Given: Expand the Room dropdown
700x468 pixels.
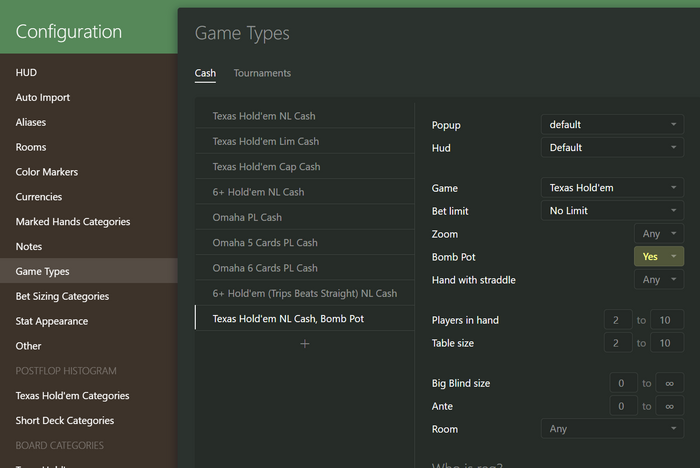Looking at the screenshot, I should click(611, 429).
